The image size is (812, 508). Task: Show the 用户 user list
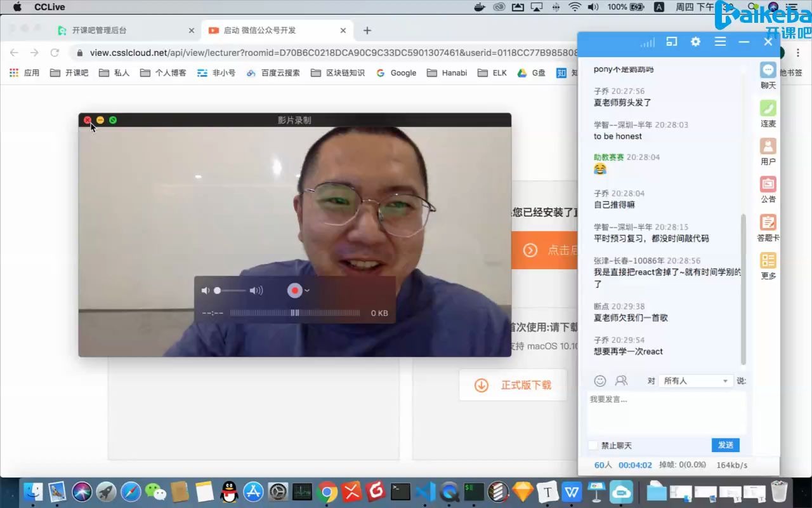(768, 152)
